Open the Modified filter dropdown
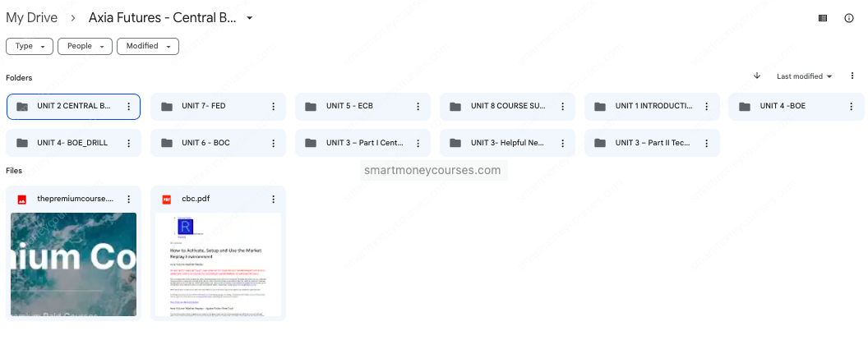Screen dimensions: 868x340 coord(148,46)
